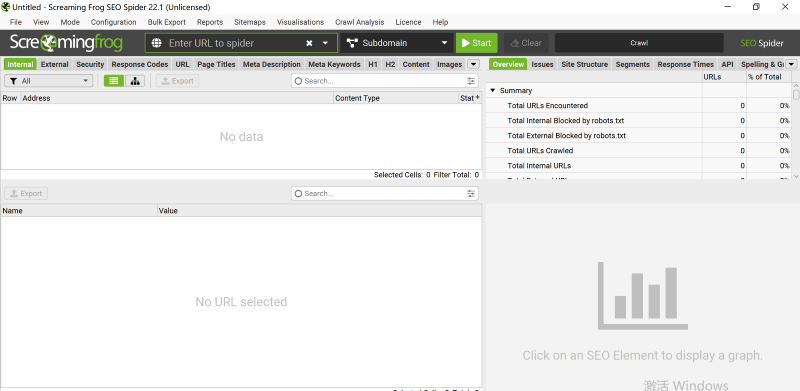Select Total Internal URLs row
The image size is (800, 391).
(x=639, y=165)
